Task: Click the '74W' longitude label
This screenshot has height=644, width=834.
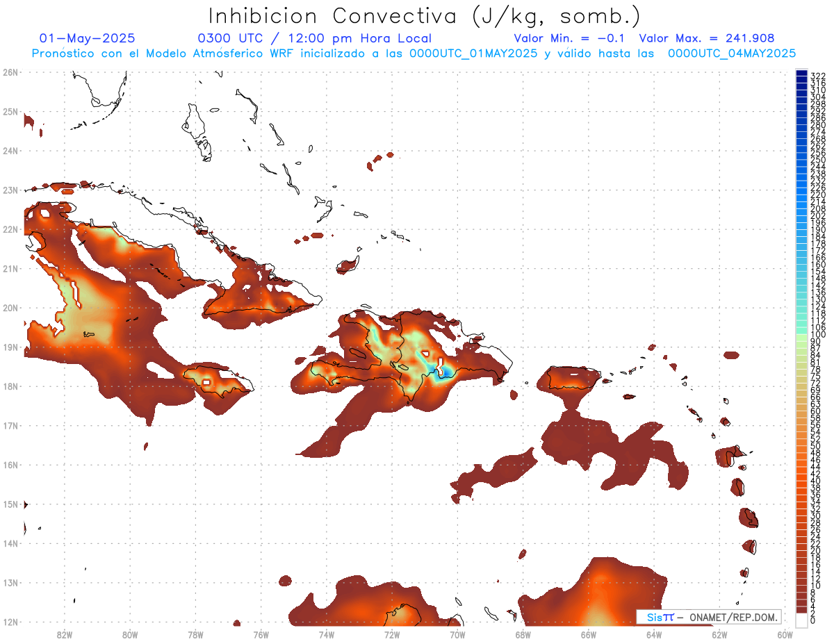Action: pos(327,634)
